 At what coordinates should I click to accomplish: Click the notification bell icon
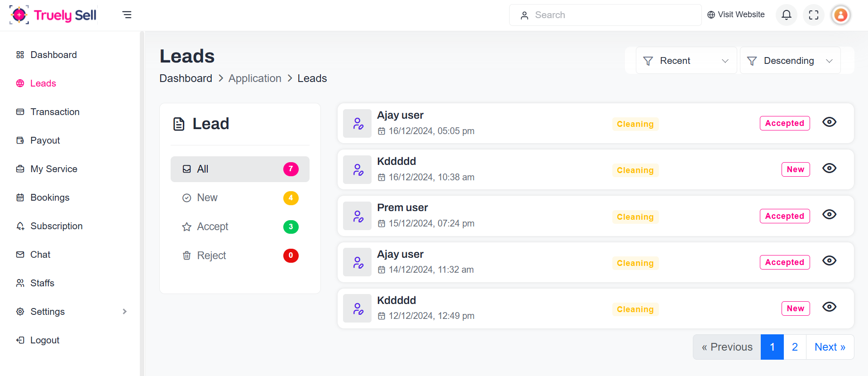[786, 15]
